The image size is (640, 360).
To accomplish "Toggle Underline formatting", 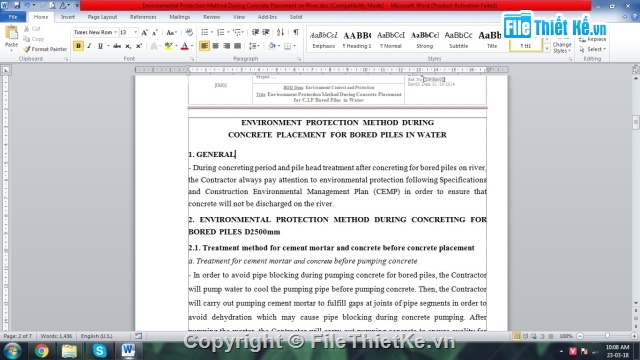I will pos(100,46).
